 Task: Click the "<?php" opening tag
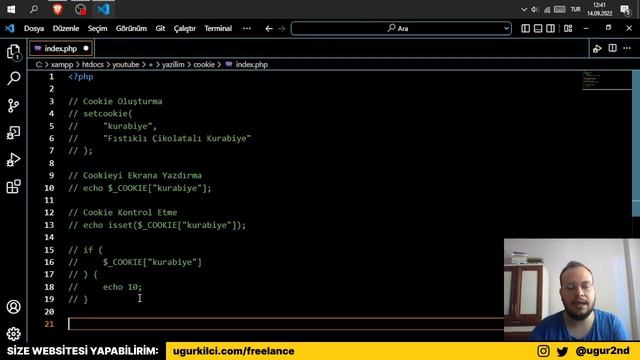(81, 77)
